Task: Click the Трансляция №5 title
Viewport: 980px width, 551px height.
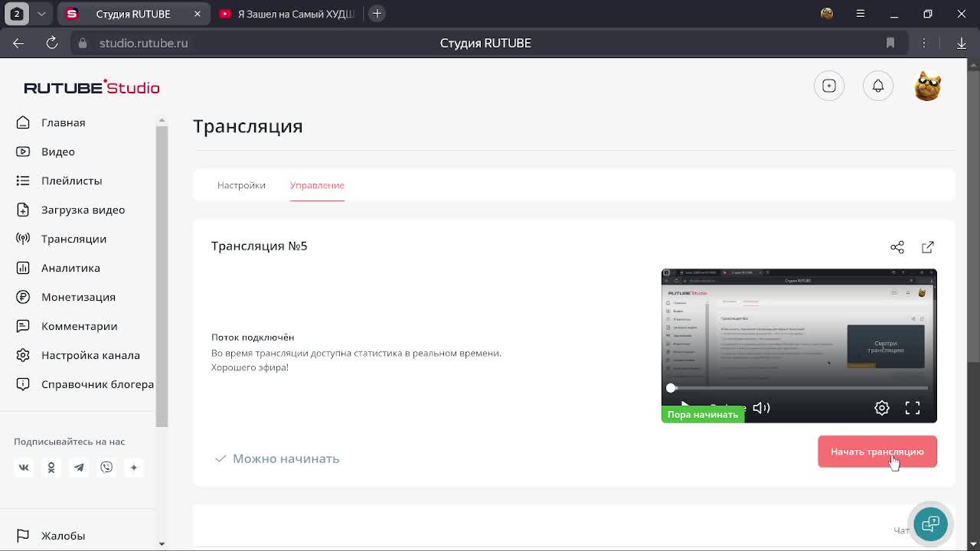Action: point(260,246)
